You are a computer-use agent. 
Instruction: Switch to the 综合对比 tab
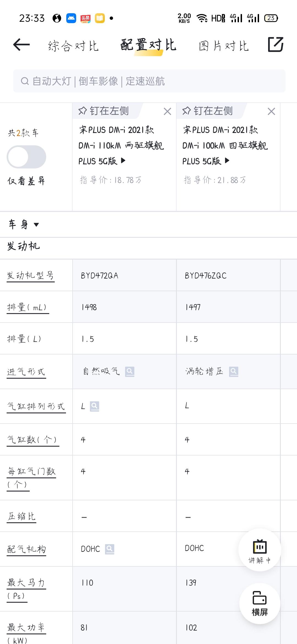point(73,46)
